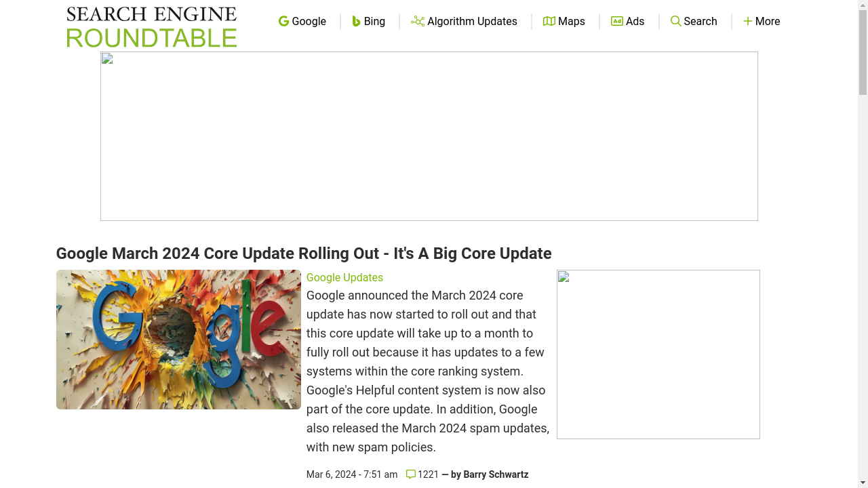Click the magnifying glass Search icon

click(x=676, y=22)
